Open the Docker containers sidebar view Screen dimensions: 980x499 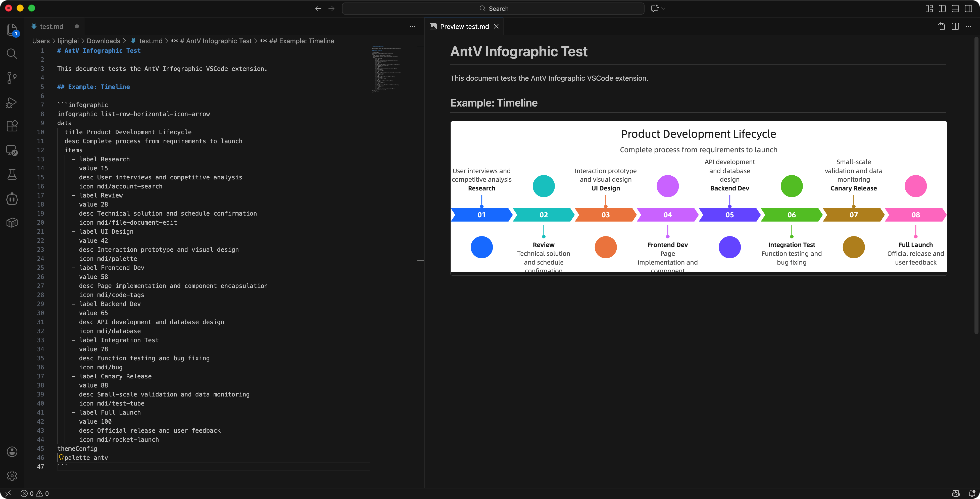click(x=12, y=223)
